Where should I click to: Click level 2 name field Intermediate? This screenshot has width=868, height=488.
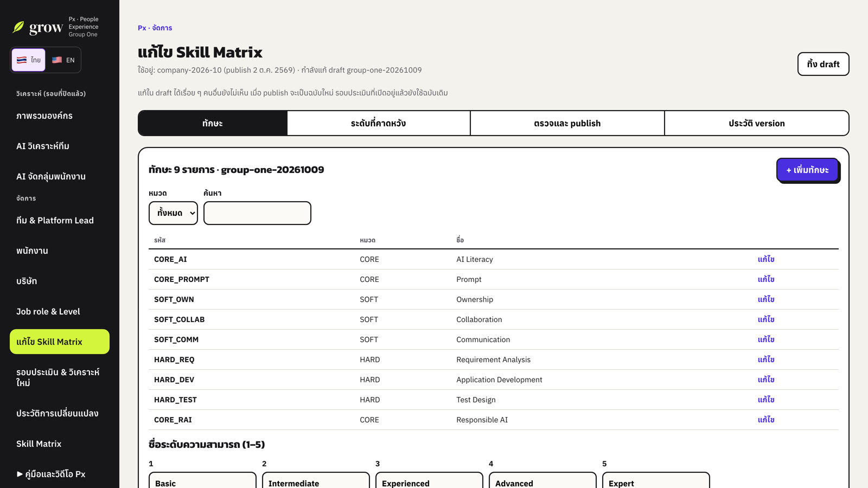tap(316, 480)
